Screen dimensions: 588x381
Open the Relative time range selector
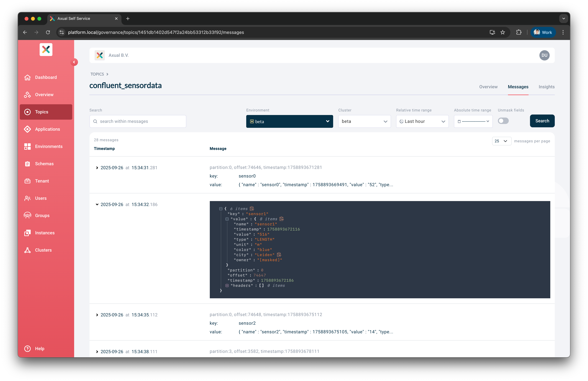tap(422, 121)
